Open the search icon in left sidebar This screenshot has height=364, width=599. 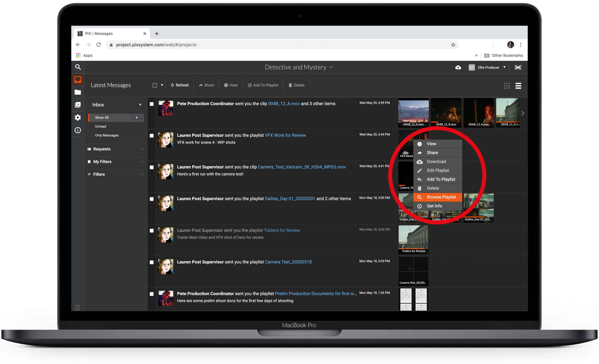tap(78, 67)
